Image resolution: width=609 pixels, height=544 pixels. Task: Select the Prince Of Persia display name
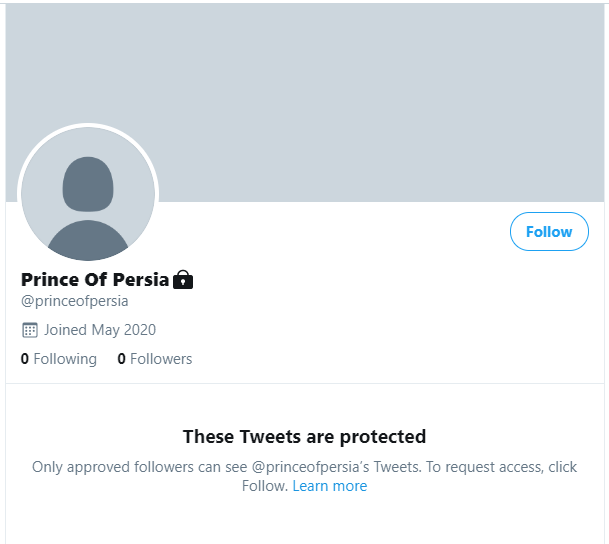coord(95,280)
